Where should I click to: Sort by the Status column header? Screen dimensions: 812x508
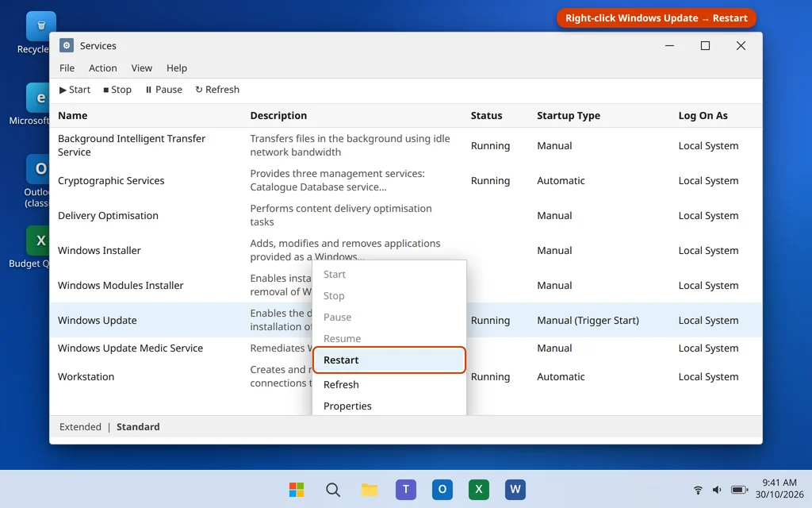[x=486, y=116]
